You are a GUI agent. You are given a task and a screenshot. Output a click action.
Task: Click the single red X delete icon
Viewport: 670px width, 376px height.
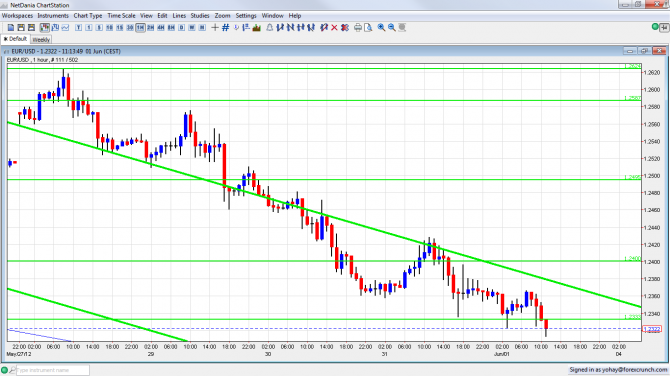pos(334,28)
